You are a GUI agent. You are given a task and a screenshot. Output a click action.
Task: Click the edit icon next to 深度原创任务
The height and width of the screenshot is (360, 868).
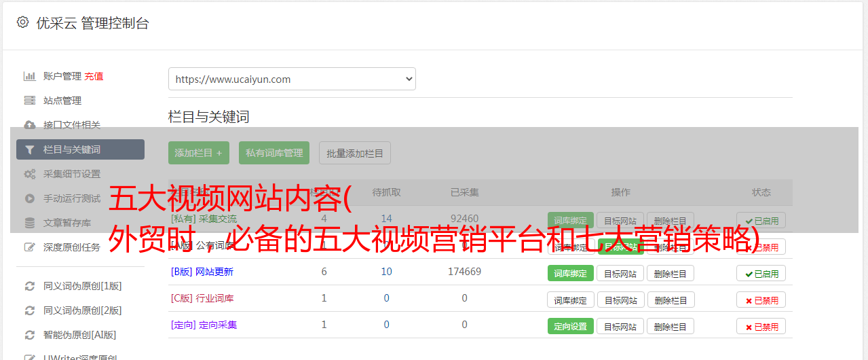29,247
